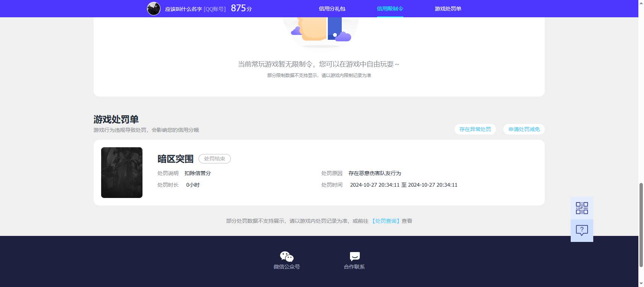Click the 游戏处罚单 section heading
644x287 pixels.
click(x=116, y=119)
